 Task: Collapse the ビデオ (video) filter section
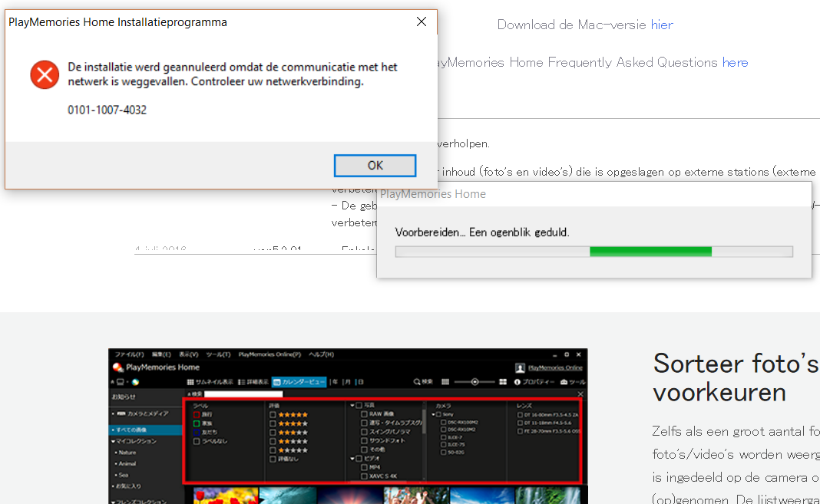(x=351, y=459)
